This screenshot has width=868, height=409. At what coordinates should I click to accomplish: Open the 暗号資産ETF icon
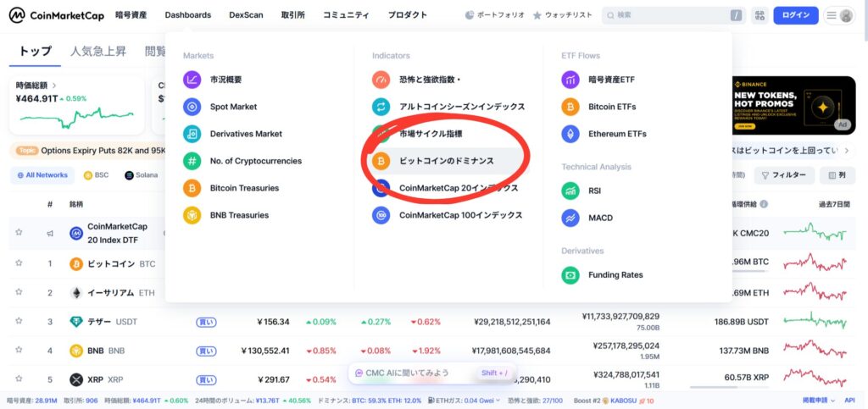570,80
